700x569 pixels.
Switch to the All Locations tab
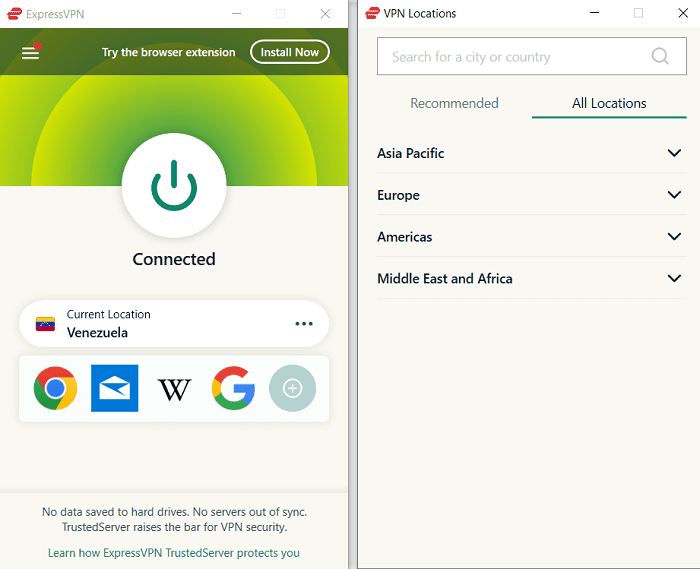click(x=609, y=103)
